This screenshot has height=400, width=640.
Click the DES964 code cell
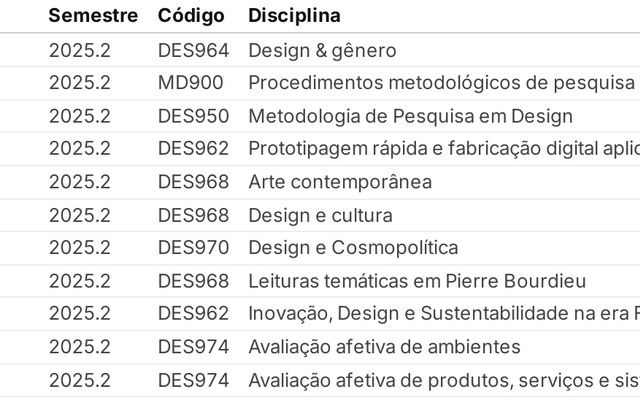click(x=193, y=51)
